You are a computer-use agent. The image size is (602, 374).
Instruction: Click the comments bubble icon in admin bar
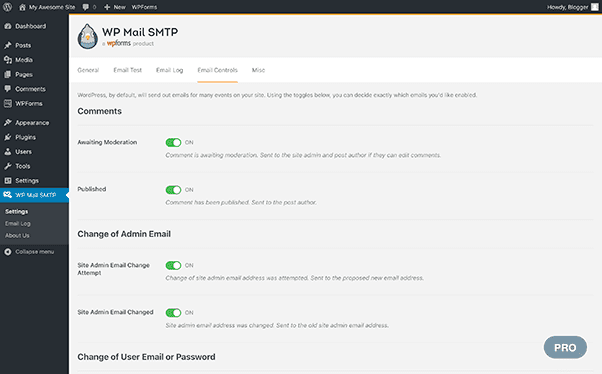(x=86, y=7)
